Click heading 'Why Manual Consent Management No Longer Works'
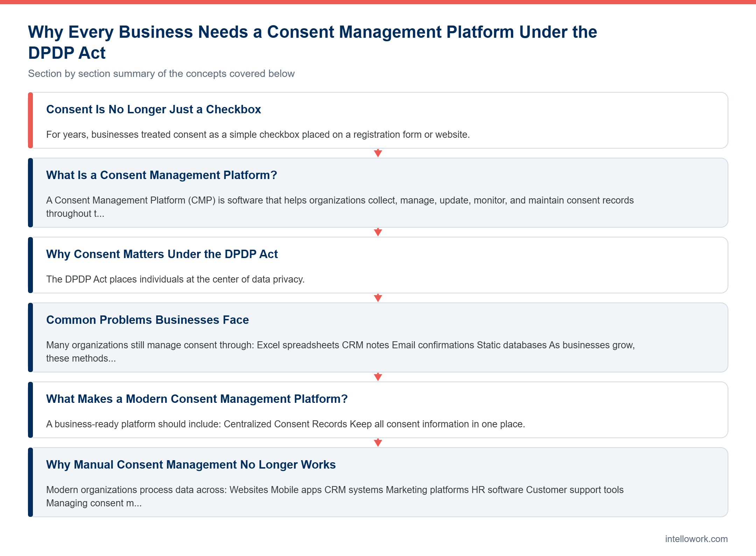Image resolution: width=756 pixels, height=556 pixels. 191,465
